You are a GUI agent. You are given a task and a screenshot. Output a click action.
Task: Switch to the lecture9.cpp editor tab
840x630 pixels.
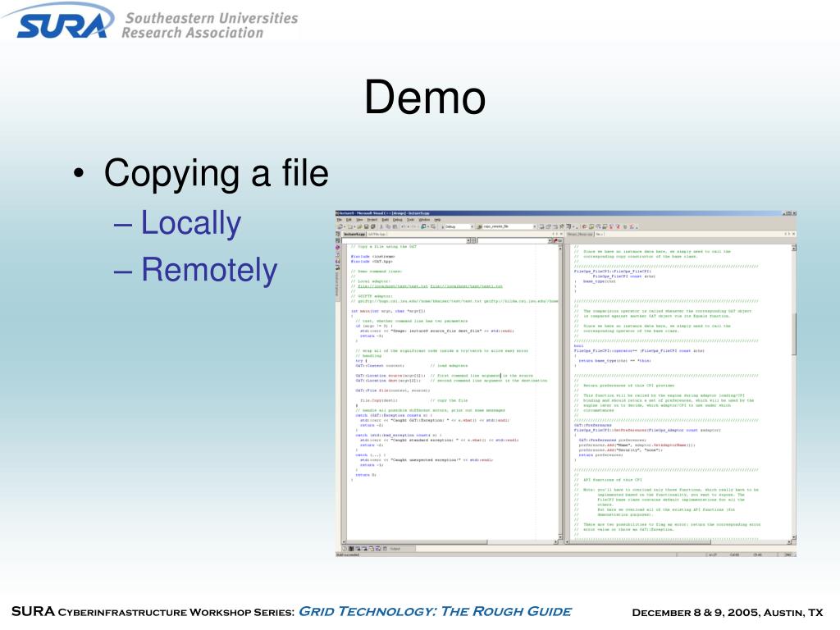pyautogui.click(x=354, y=234)
